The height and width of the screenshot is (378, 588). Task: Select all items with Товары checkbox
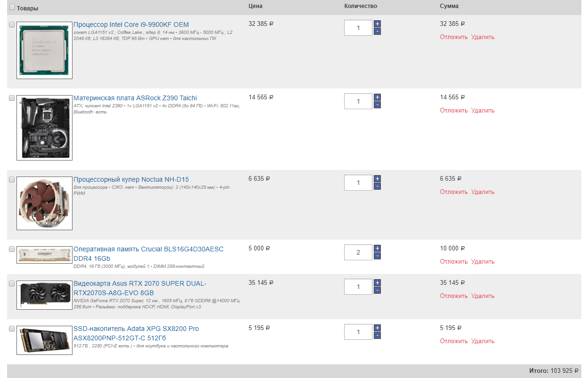point(12,8)
